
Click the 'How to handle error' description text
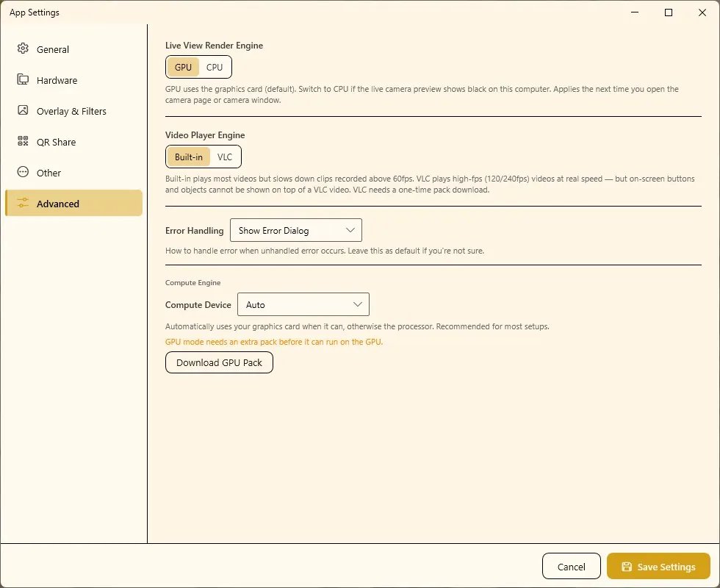[x=325, y=251]
